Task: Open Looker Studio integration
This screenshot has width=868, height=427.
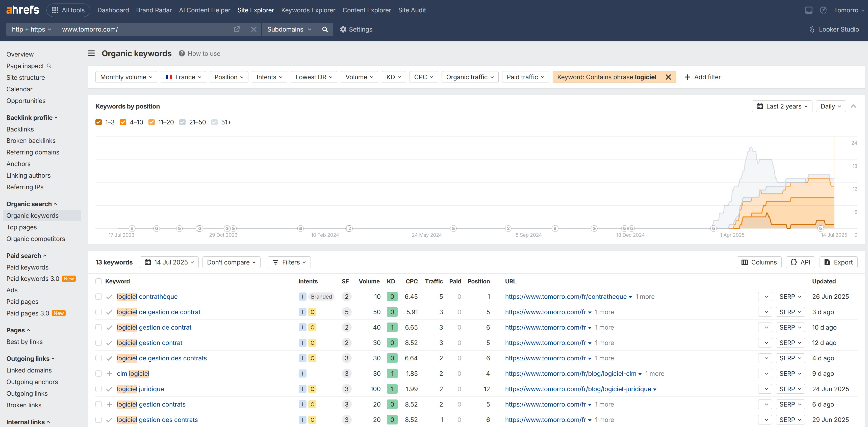Action: (x=834, y=29)
